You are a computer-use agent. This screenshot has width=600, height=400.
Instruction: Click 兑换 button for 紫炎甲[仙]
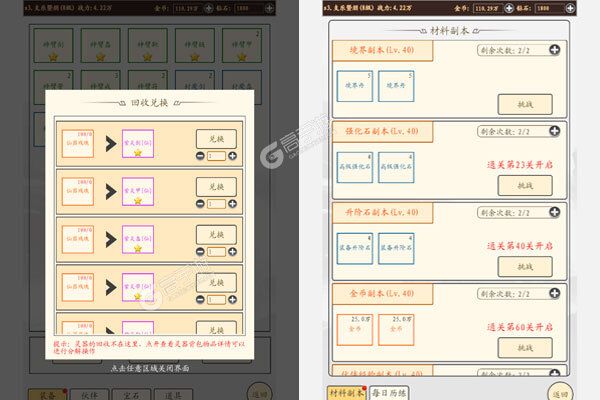pos(216,186)
